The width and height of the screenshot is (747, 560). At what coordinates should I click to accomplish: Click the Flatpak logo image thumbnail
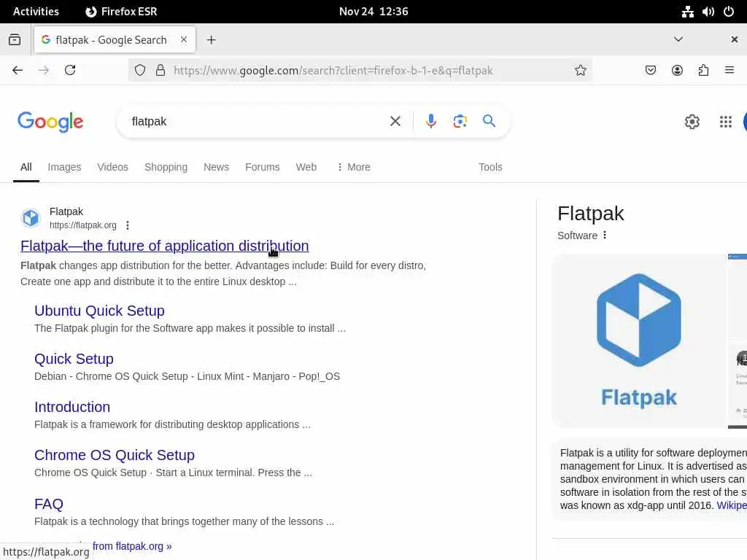click(638, 341)
